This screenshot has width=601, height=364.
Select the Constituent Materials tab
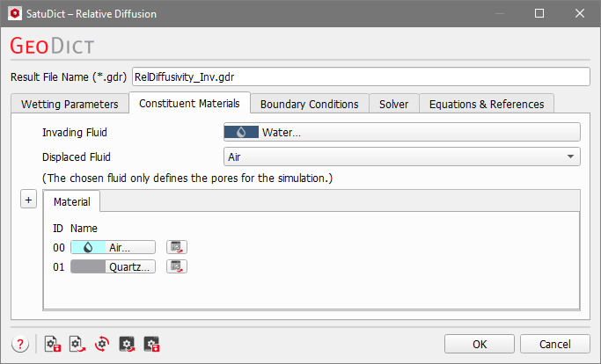(189, 103)
